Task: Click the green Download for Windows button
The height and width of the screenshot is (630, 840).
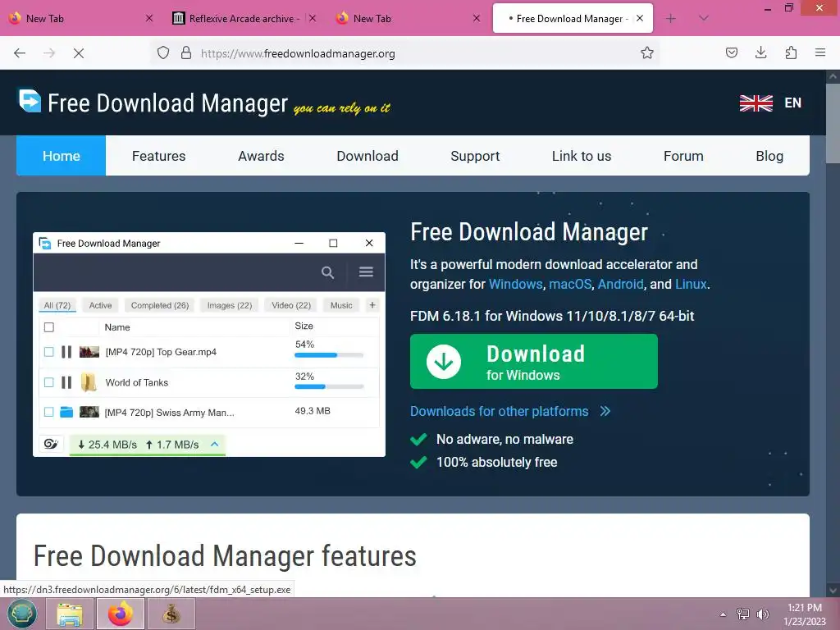Action: pos(533,362)
